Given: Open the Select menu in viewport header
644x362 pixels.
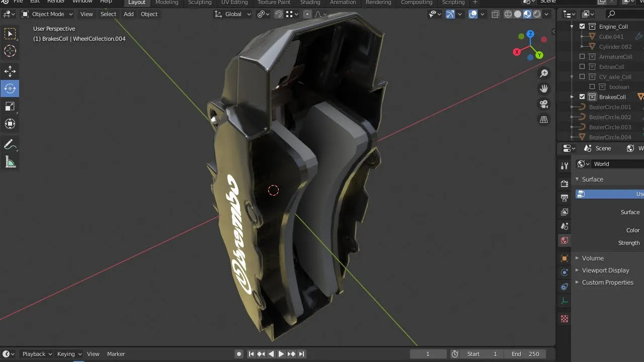Looking at the screenshot, I should coord(108,14).
